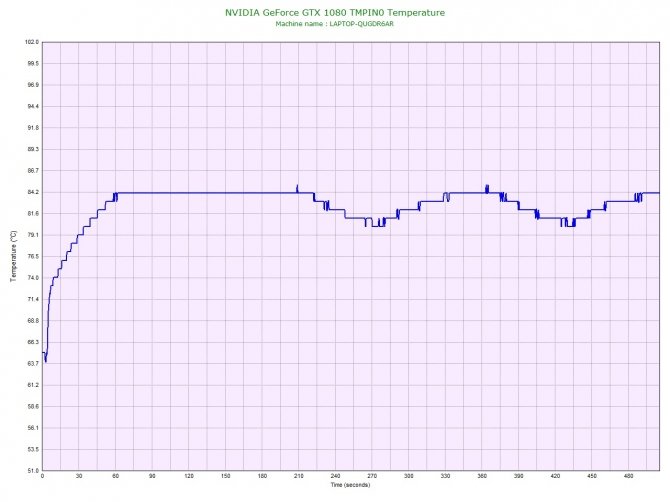670x502 pixels.
Task: Click the 84.2 temperature axis label
Action: coord(33,192)
